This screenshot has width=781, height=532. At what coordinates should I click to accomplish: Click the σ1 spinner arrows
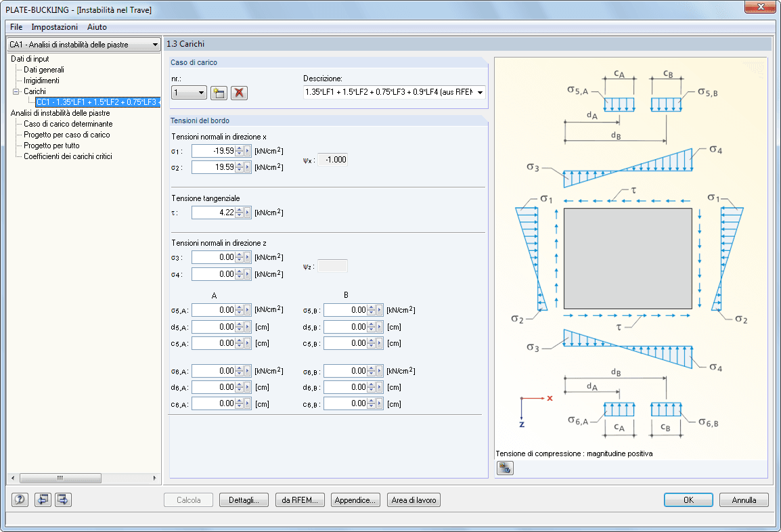pyautogui.click(x=238, y=151)
